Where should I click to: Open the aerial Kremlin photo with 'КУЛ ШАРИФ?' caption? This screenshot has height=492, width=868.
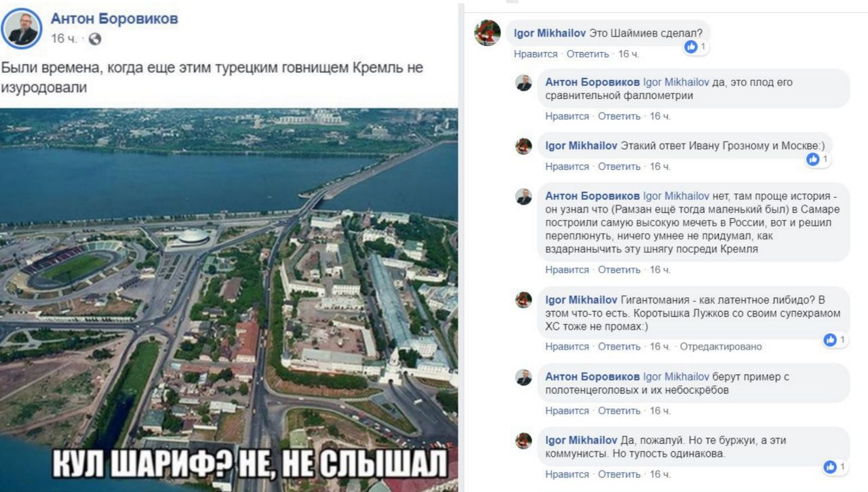coord(229,300)
